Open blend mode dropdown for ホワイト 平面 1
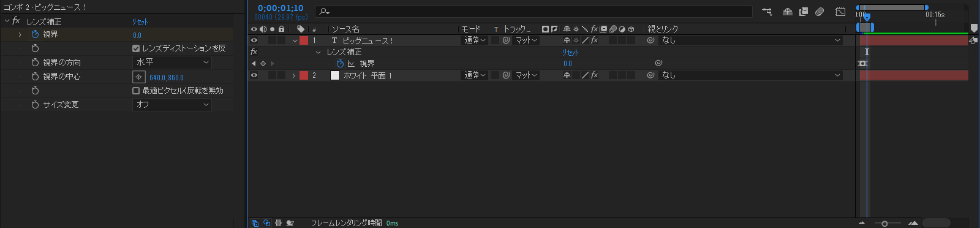This screenshot has width=980, height=228. point(475,75)
